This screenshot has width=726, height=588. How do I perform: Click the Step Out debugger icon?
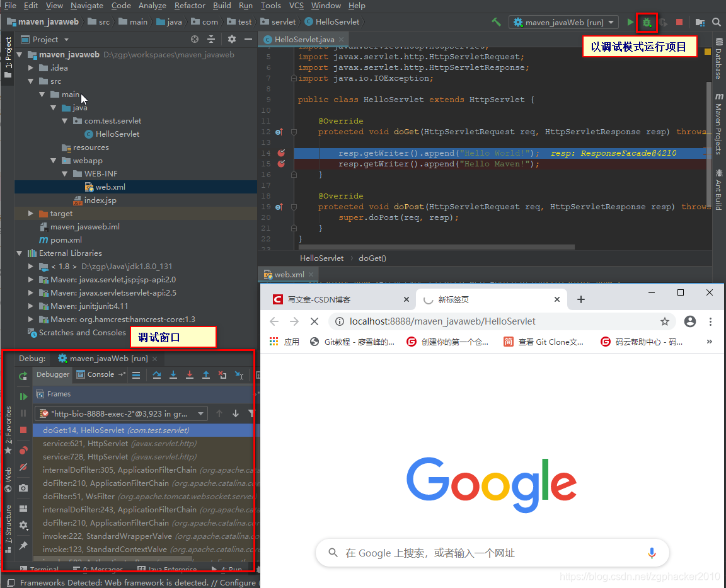206,375
